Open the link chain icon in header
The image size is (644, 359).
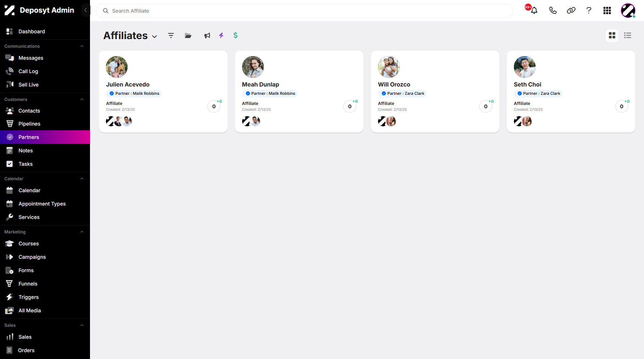coord(571,10)
